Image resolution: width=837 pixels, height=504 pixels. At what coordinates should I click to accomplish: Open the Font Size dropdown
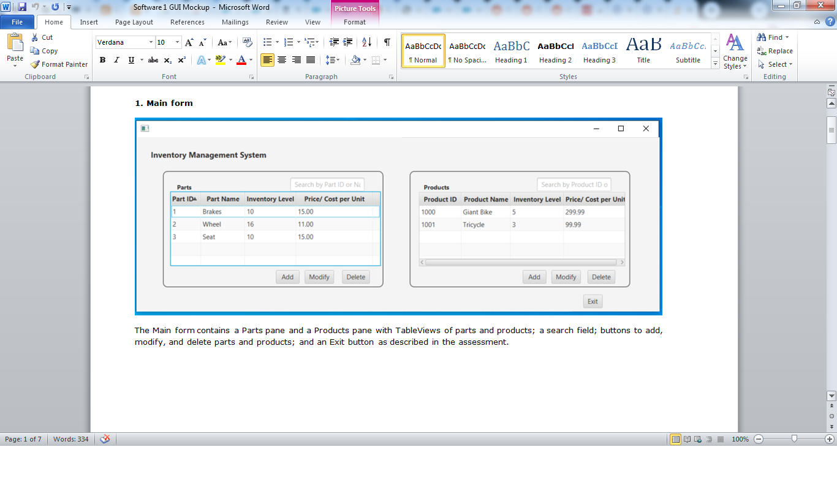(x=177, y=42)
